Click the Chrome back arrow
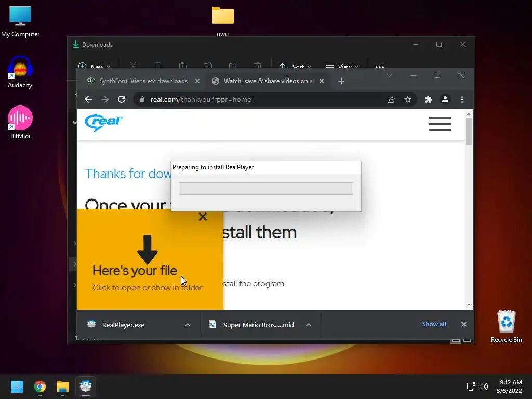 tap(88, 99)
